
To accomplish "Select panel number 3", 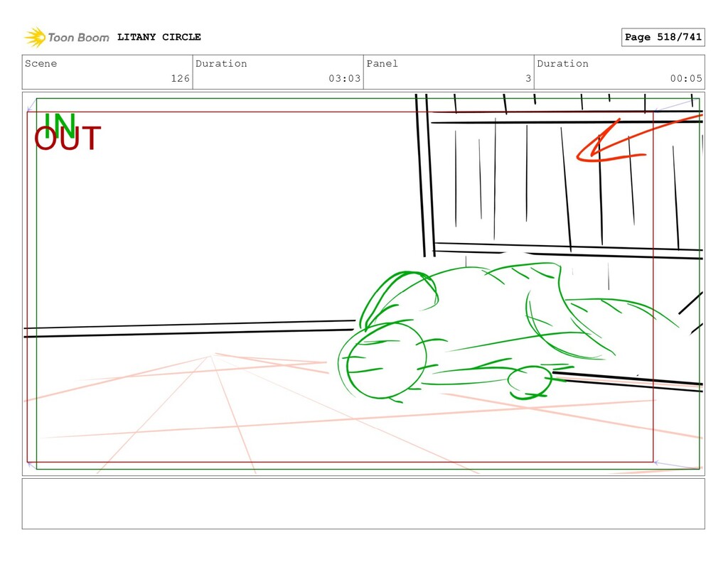I will click(x=528, y=78).
